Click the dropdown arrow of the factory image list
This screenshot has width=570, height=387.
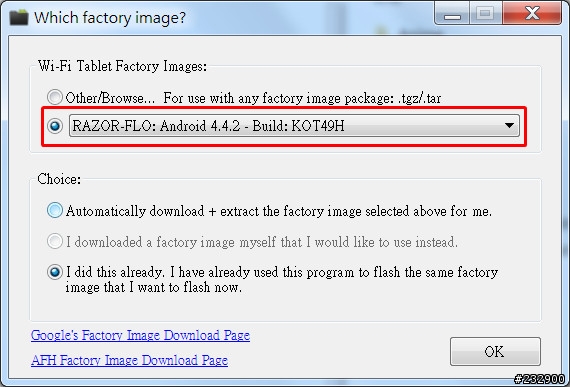pyautogui.click(x=509, y=125)
